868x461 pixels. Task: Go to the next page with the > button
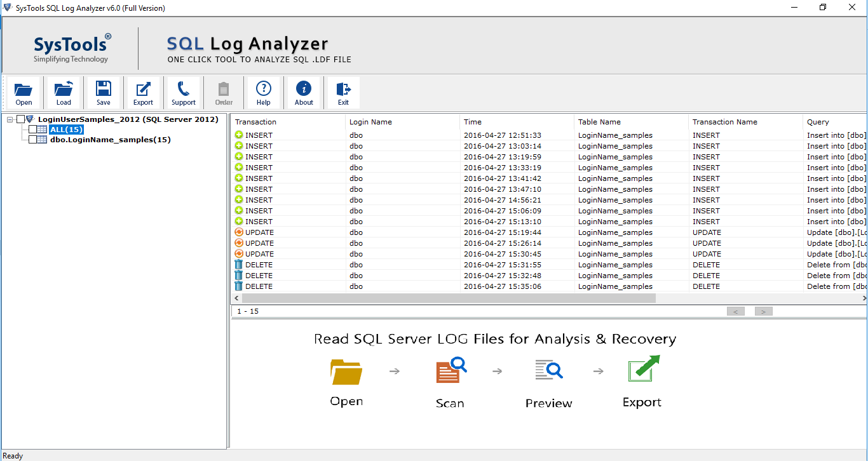(764, 311)
